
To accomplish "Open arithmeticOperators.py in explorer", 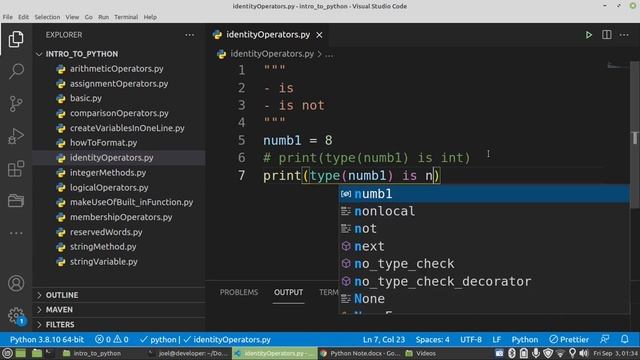I will (x=116, y=69).
